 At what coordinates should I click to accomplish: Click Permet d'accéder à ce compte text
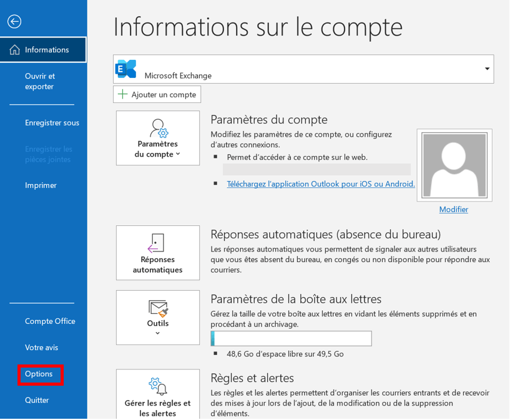pyautogui.click(x=297, y=157)
